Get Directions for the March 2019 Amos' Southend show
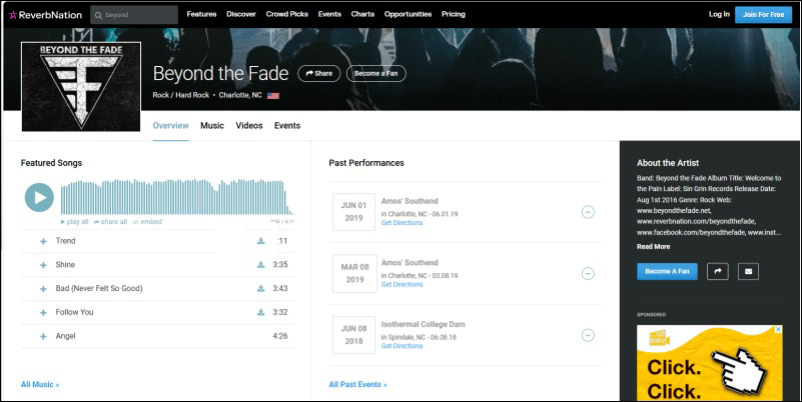802x402 pixels. point(402,284)
